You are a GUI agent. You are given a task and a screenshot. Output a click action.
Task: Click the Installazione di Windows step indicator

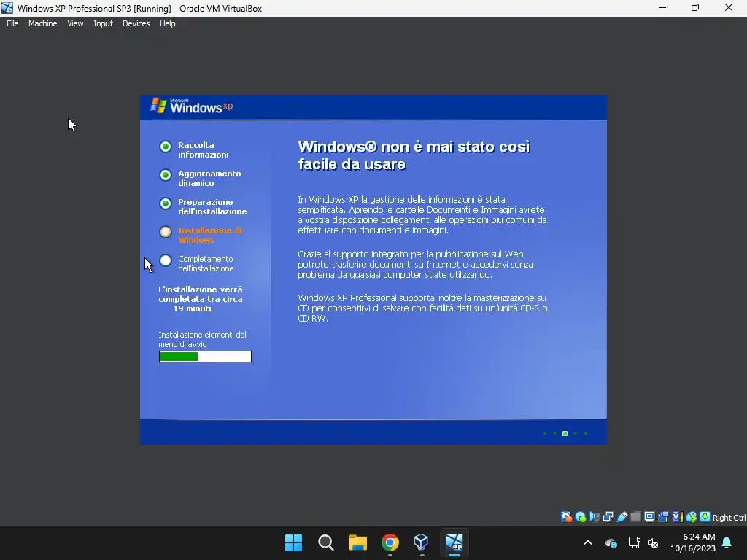tap(166, 232)
